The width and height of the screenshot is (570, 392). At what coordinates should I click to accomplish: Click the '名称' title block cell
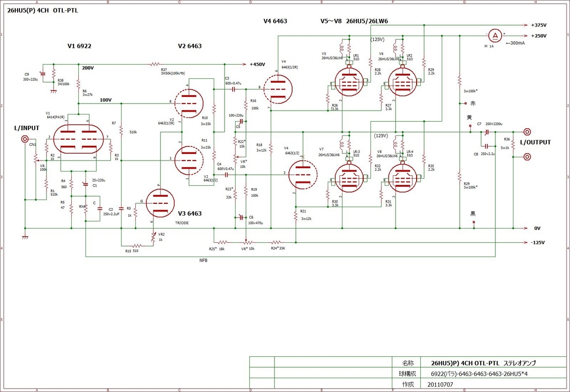coord(408,363)
